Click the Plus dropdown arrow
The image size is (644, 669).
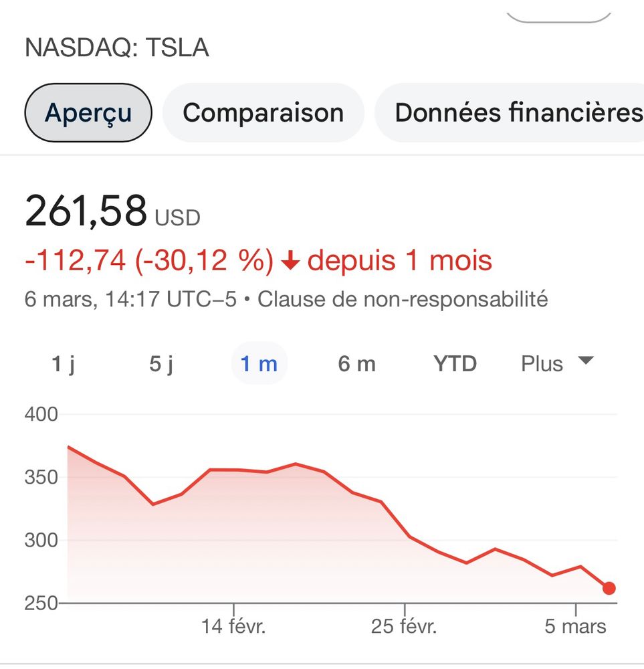click(586, 361)
